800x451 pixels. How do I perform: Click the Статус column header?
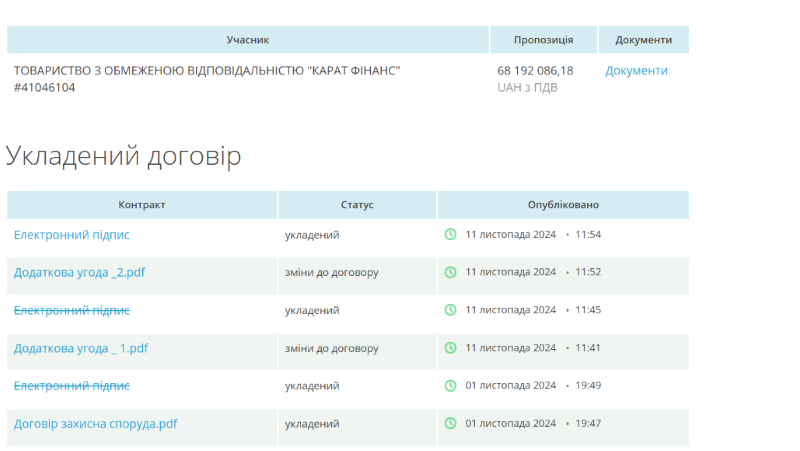coord(357,205)
